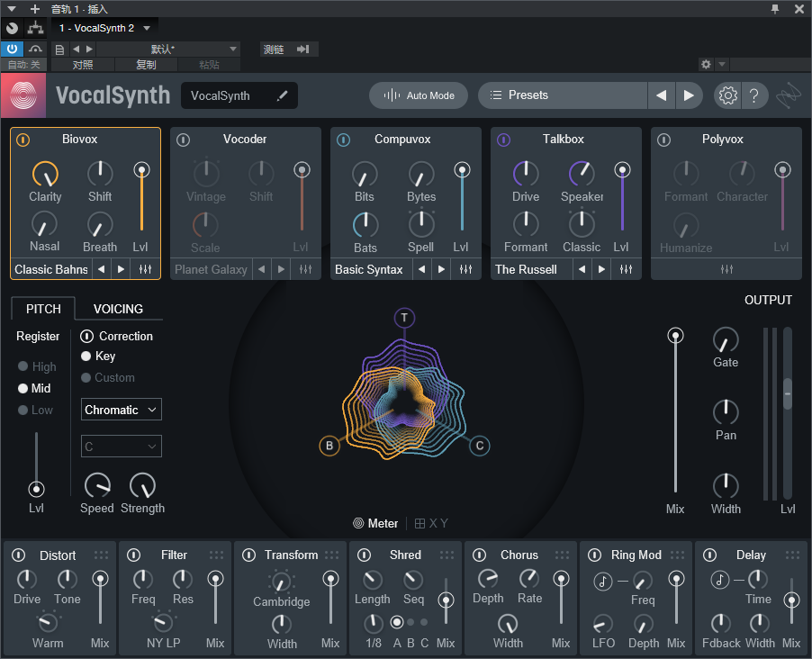Expand the Chromatic scale dropdown
This screenshot has width=812, height=659.
point(121,410)
